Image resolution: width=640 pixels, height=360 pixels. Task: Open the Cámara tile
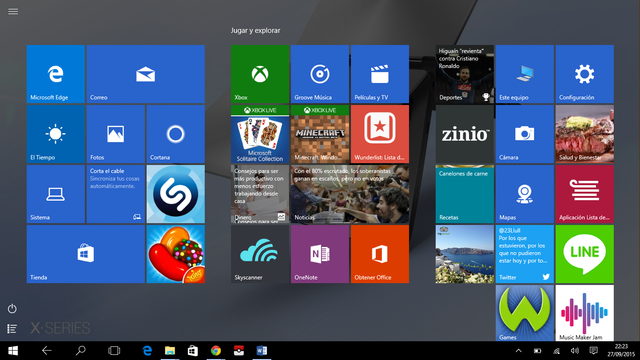click(524, 134)
